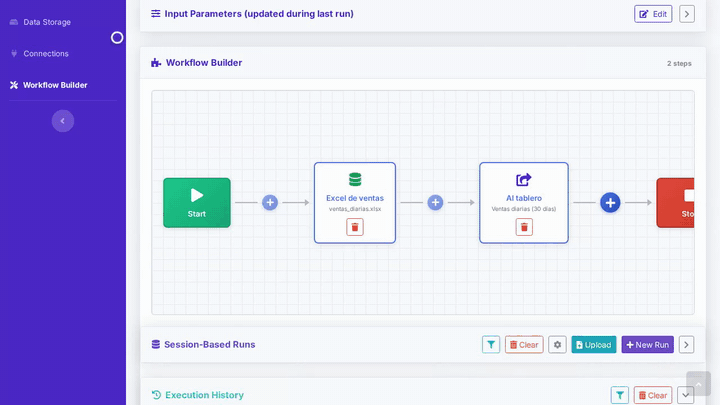Open Session-Based Runs gear settings

pos(557,345)
